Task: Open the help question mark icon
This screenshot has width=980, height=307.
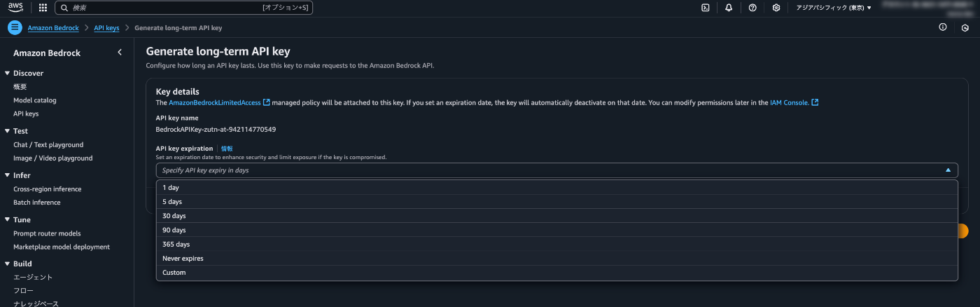Action: tap(752, 8)
